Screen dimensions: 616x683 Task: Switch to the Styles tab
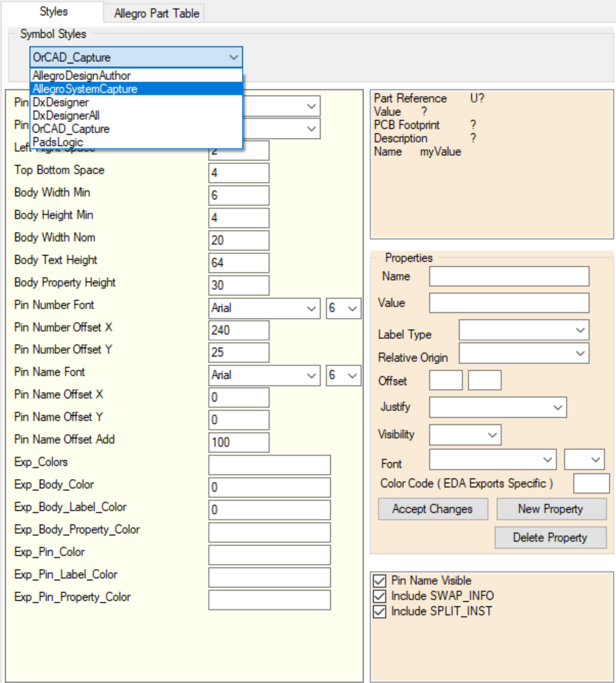[53, 12]
